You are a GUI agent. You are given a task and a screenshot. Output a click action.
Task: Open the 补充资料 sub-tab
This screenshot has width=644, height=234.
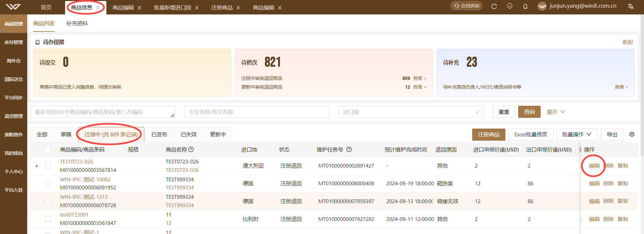77,24
